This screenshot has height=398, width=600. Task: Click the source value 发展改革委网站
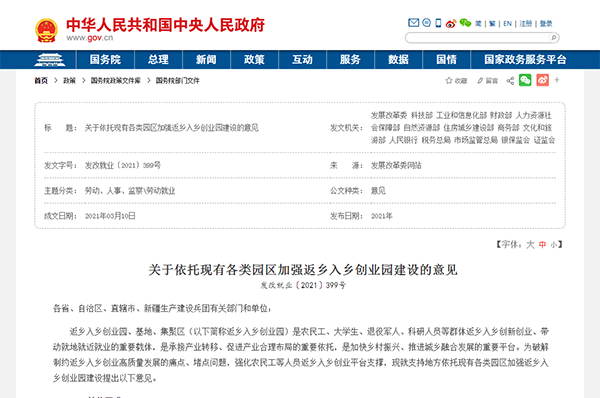(396, 165)
